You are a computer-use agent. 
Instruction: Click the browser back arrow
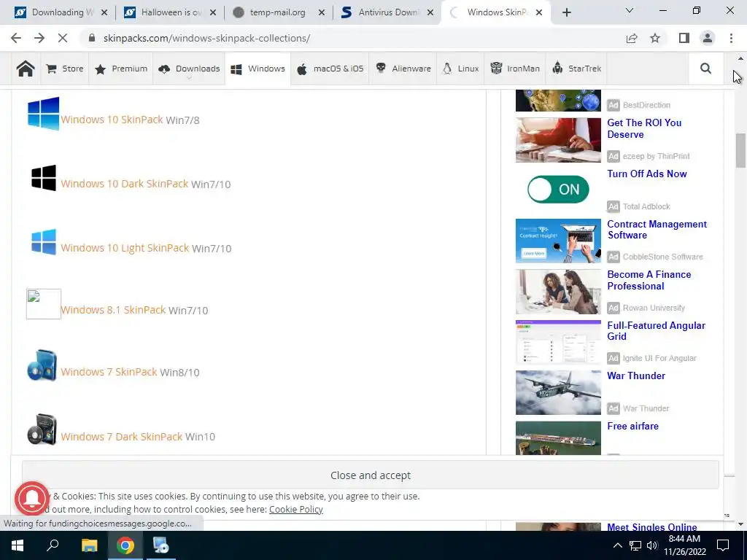click(x=16, y=38)
